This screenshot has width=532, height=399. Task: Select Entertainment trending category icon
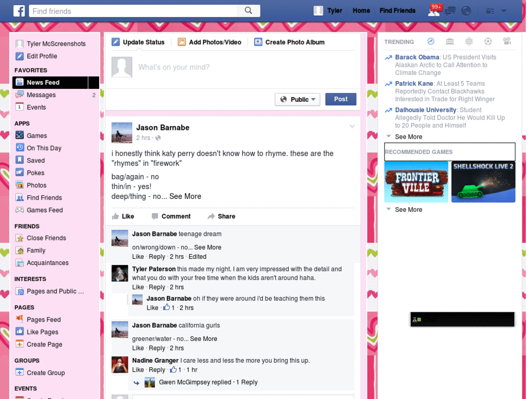point(507,42)
